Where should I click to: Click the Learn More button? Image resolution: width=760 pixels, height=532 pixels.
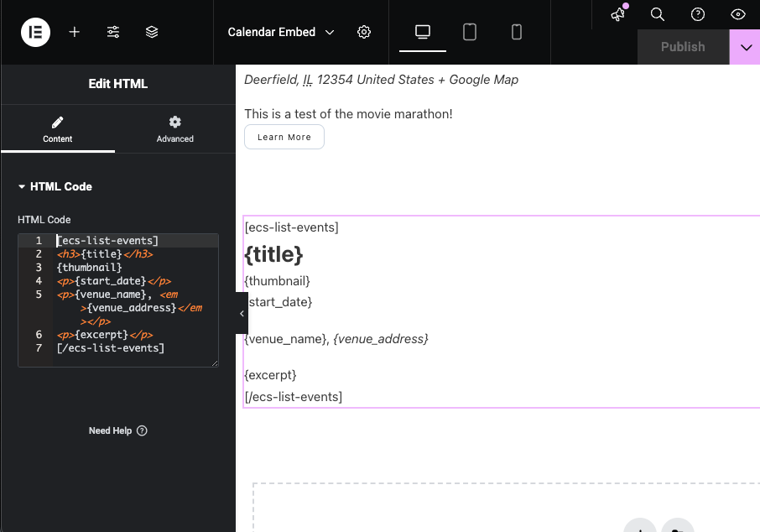point(284,137)
